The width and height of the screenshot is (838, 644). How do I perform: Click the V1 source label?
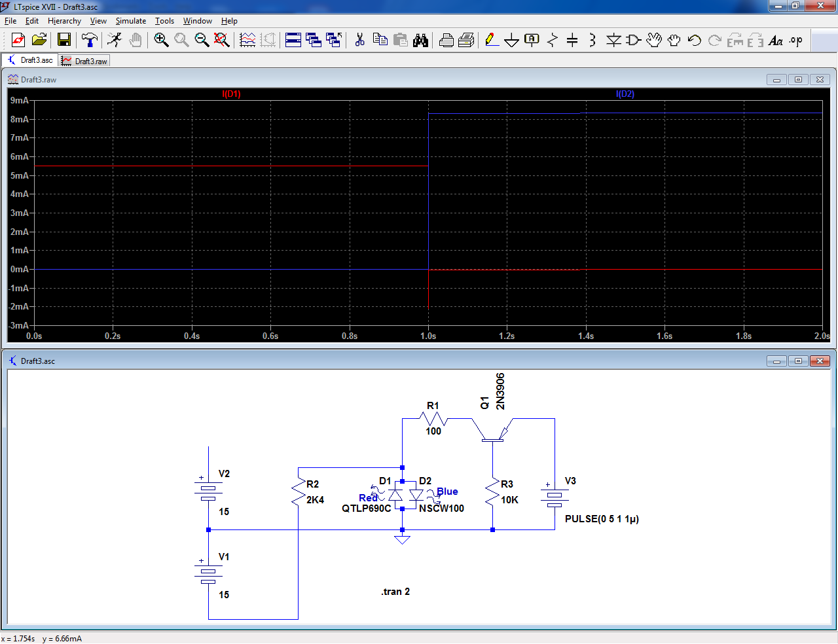[x=224, y=557]
